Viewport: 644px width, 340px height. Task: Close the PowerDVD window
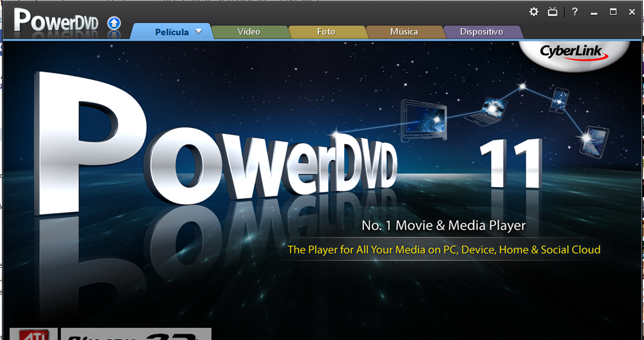pyautogui.click(x=632, y=12)
